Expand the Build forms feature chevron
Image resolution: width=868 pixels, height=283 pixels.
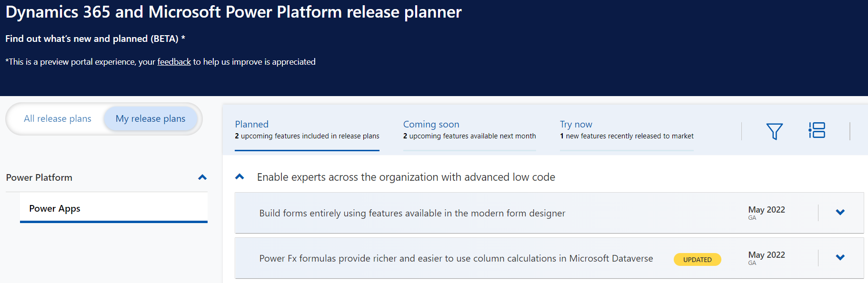tap(840, 212)
